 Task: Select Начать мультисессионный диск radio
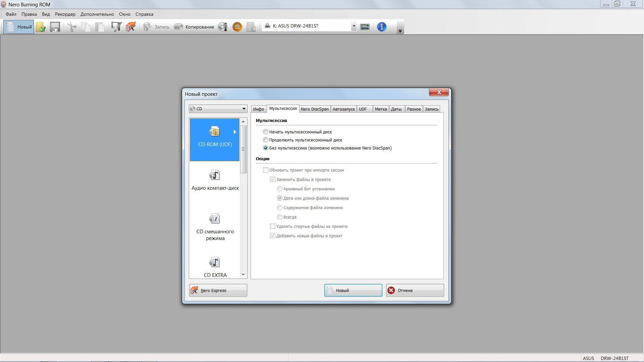(266, 132)
